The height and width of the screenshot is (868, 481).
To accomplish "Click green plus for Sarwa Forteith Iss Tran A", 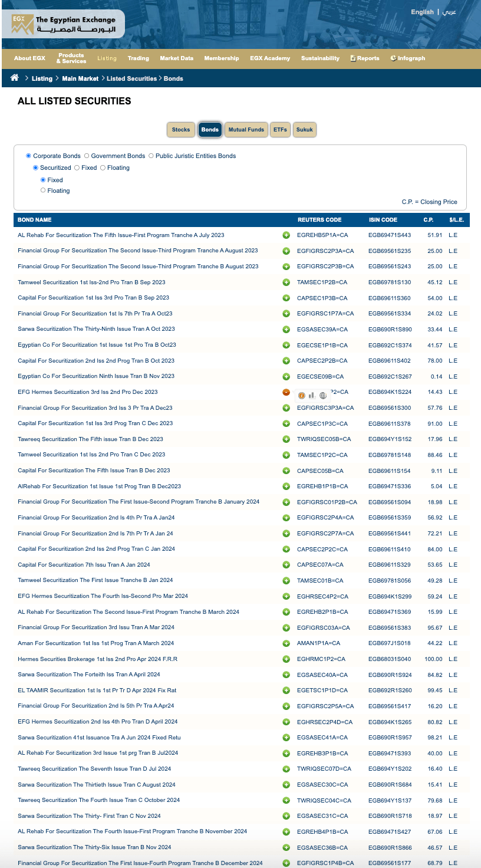I will (286, 675).
